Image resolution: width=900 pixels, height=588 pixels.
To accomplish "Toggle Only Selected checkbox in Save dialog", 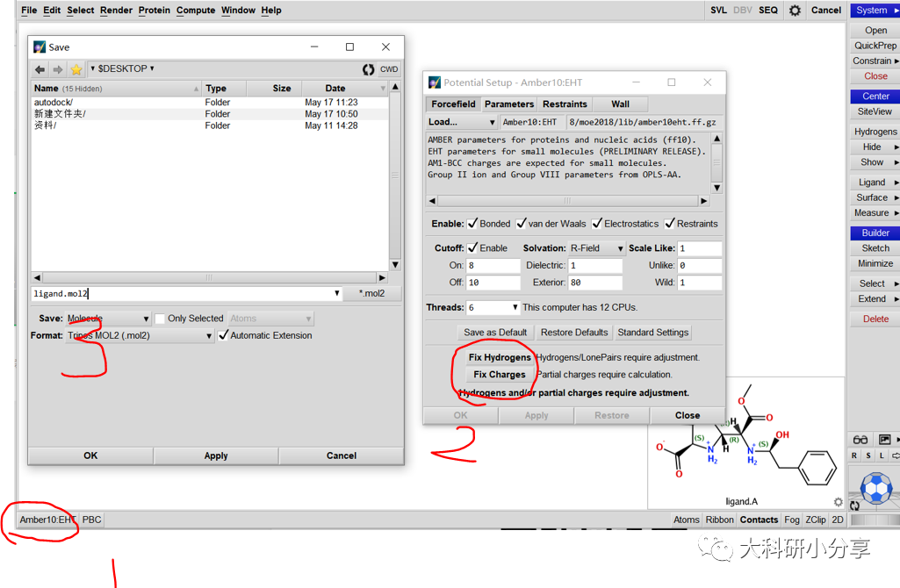I will (x=160, y=319).
